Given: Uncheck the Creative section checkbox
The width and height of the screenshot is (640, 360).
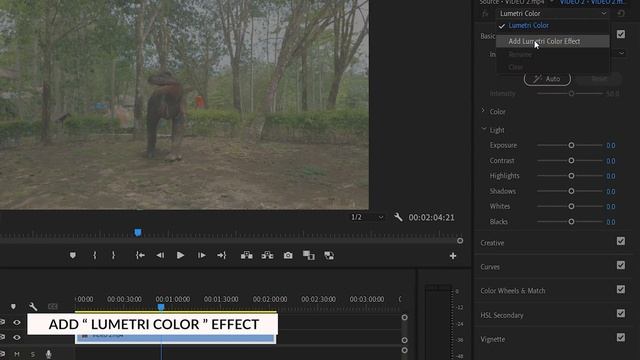Looking at the screenshot, I should tap(621, 241).
